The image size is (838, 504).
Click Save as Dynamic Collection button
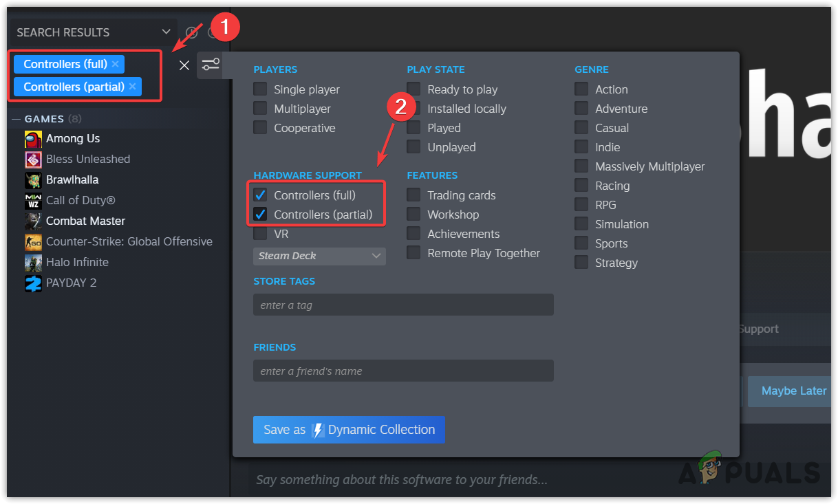point(349,430)
